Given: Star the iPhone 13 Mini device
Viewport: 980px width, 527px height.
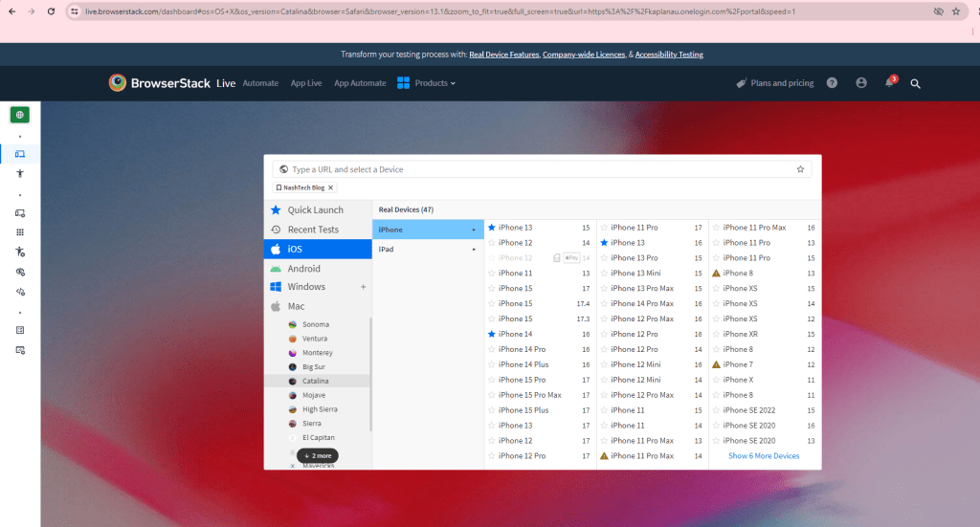Looking at the screenshot, I should (x=604, y=274).
